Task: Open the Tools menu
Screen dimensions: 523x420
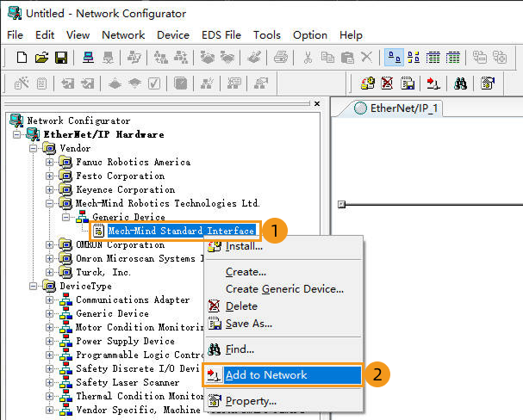Action: point(267,35)
